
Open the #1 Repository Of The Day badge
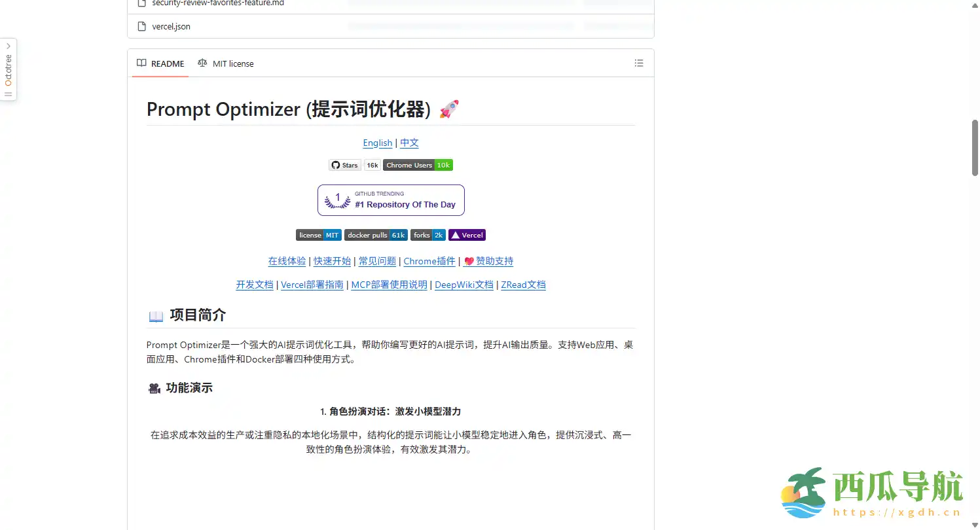[391, 200]
